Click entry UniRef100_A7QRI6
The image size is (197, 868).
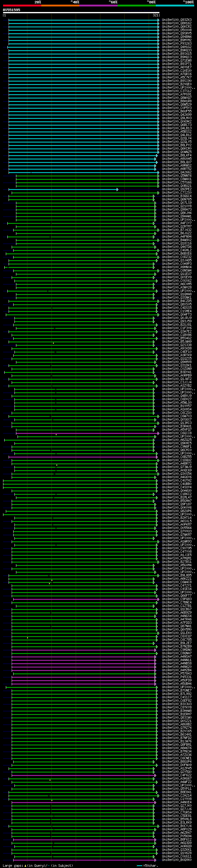(x=177, y=74)
